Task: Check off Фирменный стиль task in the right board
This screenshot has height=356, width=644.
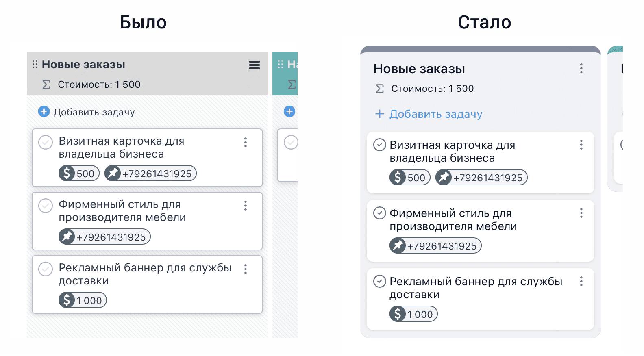Action: 380,213
